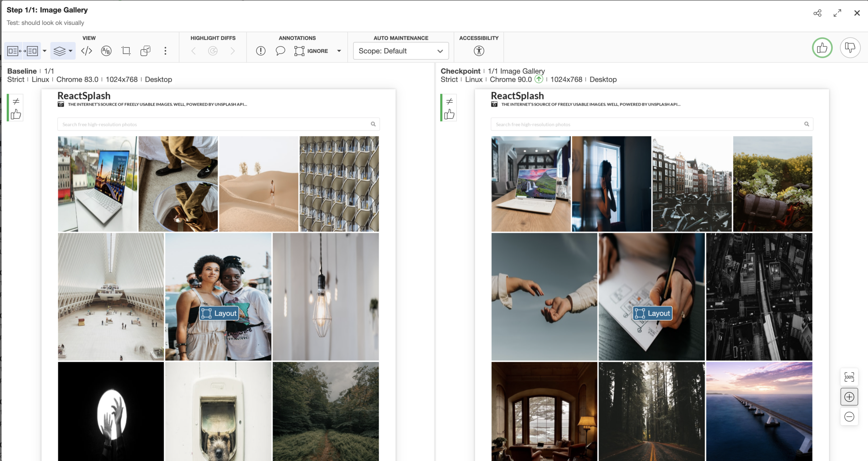This screenshot has width=868, height=461.
Task: Open the Scope: Default dropdown
Action: click(x=401, y=51)
